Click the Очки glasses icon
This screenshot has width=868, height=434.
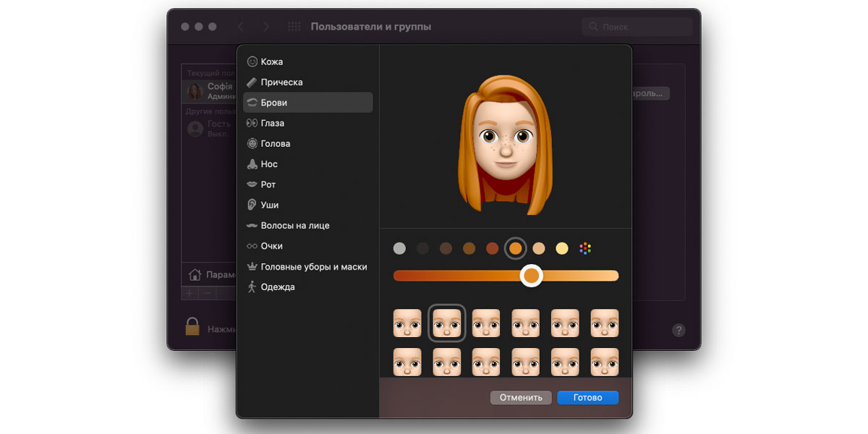click(252, 246)
